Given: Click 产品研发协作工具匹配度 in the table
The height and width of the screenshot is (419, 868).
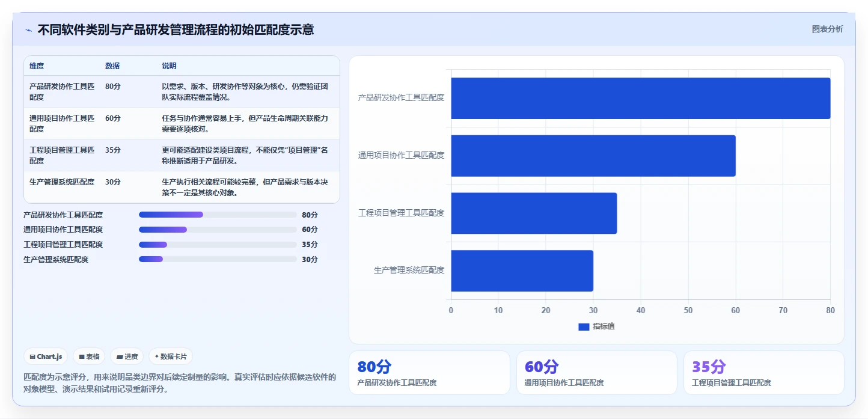Looking at the screenshot, I should (62, 91).
